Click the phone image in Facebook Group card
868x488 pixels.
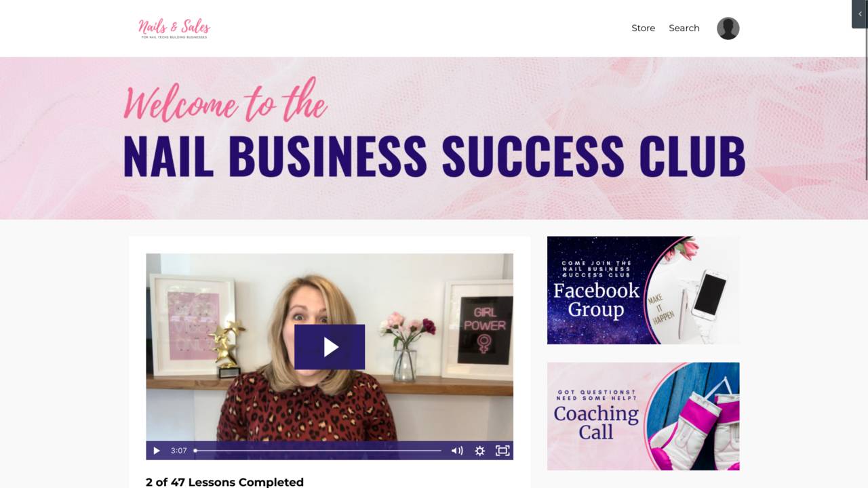[705, 295]
